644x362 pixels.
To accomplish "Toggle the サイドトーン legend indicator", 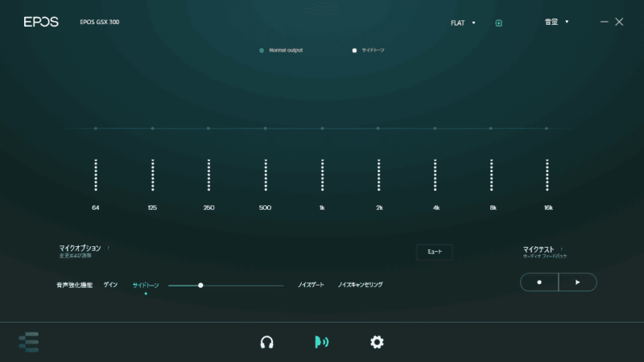I will click(x=354, y=50).
